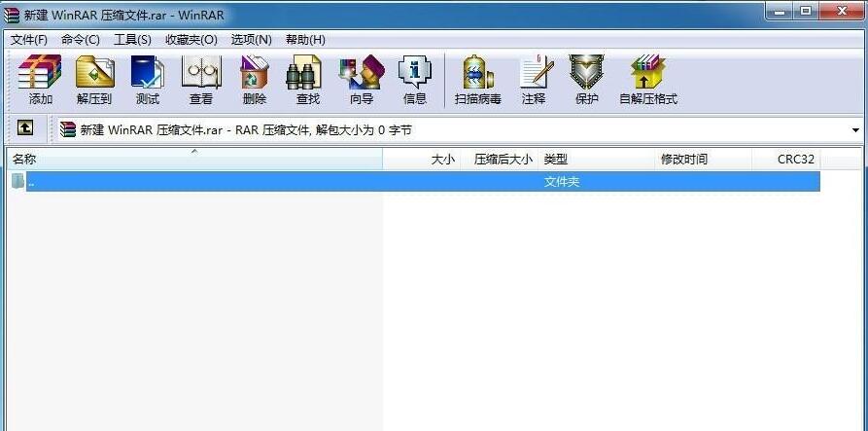Sort by 修改时间 column header
This screenshot has height=431, width=868.
click(x=704, y=160)
